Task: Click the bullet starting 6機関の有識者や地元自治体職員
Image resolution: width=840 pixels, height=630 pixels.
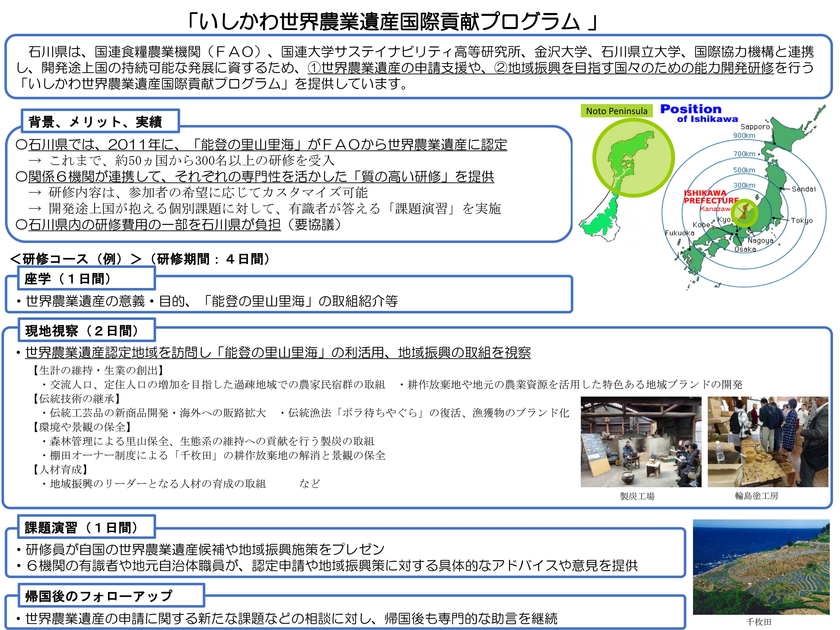Action: pos(327,565)
